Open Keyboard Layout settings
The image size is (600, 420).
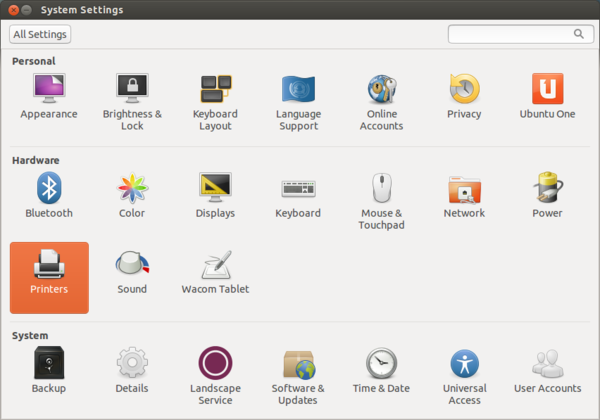click(x=215, y=102)
